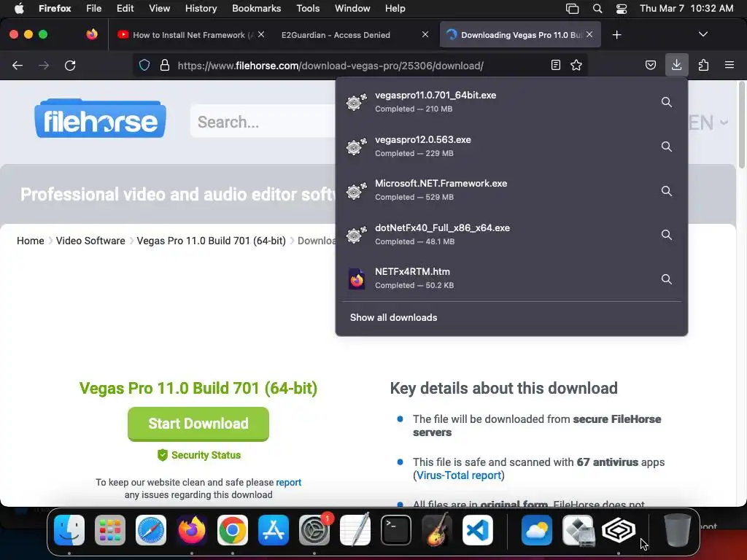Open Vegas Pro 11.0 Build 701 breadcrumb
The width and height of the screenshot is (747, 560).
tap(211, 241)
